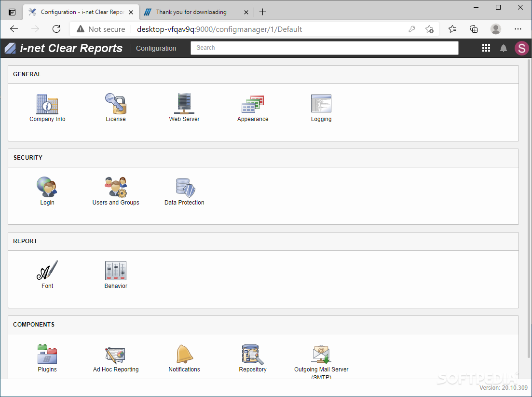This screenshot has height=397, width=532.
Task: Open the License configuration
Action: point(116,108)
